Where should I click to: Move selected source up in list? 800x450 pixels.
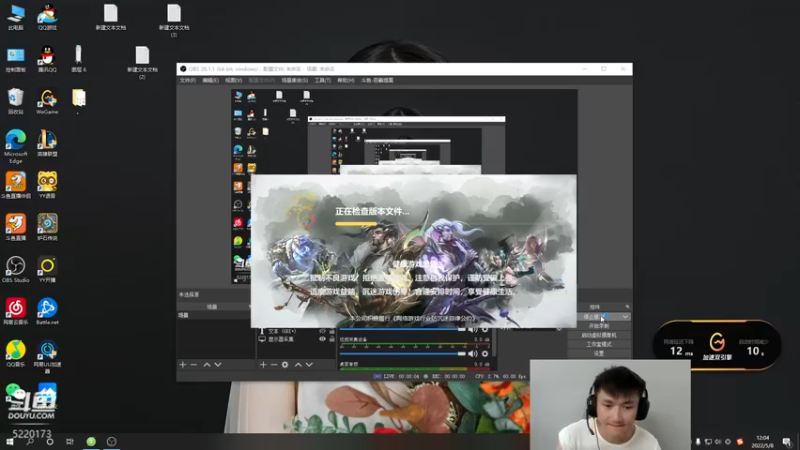coord(298,365)
